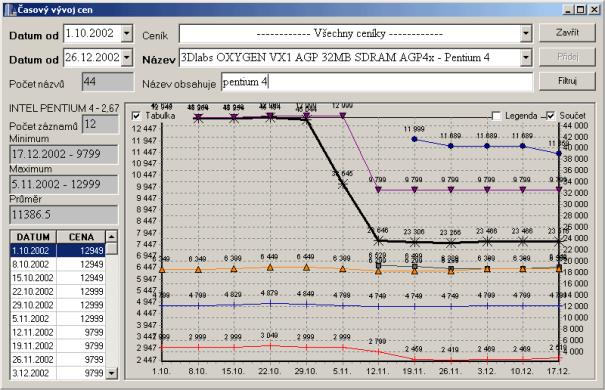Uncheck the Součet checkbox
Screen dimensions: 605x390
coord(551,116)
